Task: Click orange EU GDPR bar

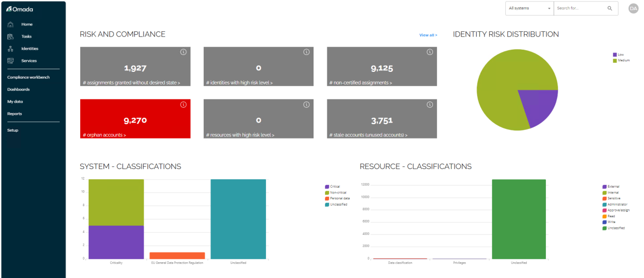Action: point(177,255)
